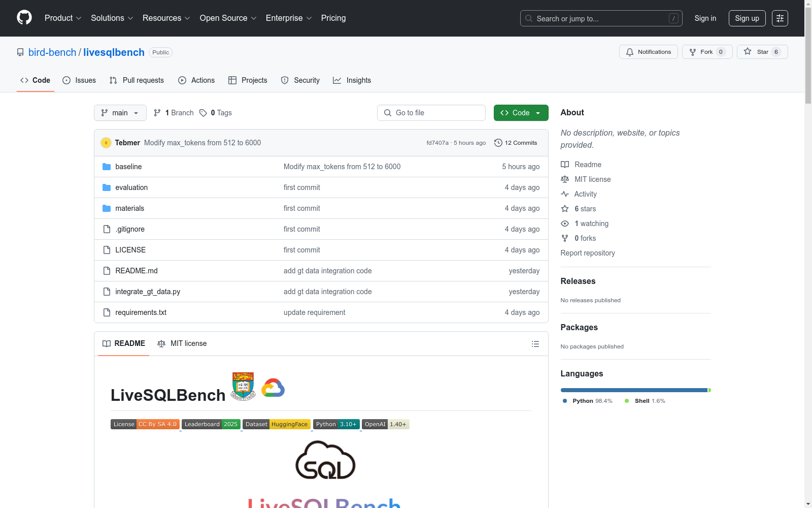Open the green Code dropdown button
The height and width of the screenshot is (508, 812).
coord(521,113)
